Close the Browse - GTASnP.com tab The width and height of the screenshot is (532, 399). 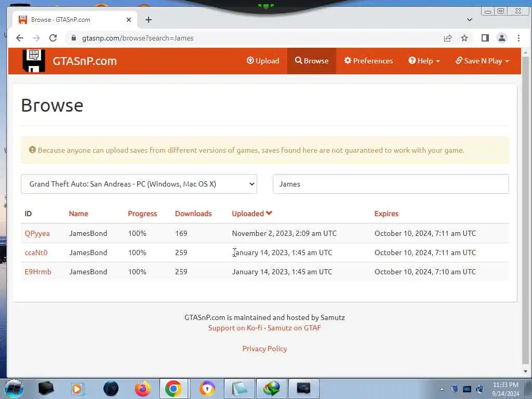click(129, 20)
